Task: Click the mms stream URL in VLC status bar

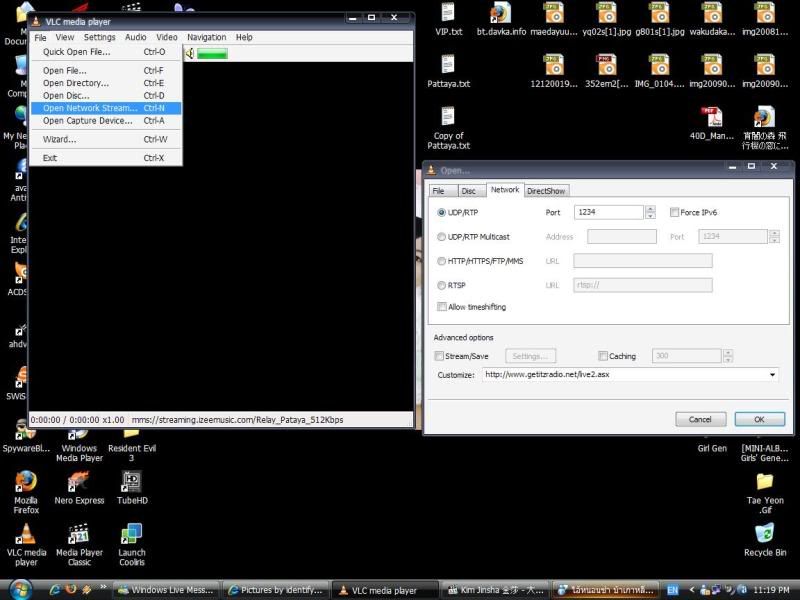Action: tap(237, 420)
